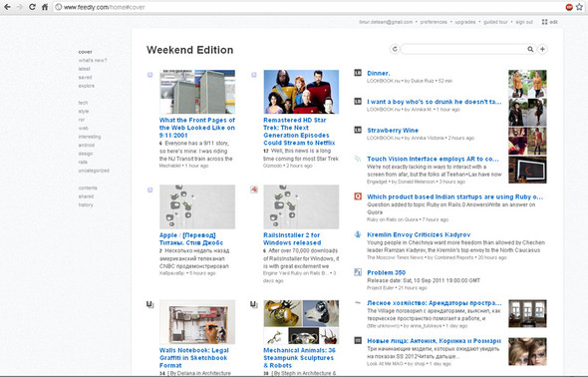Click the Quora source icon
The image size is (588, 377).
[x=358, y=196]
